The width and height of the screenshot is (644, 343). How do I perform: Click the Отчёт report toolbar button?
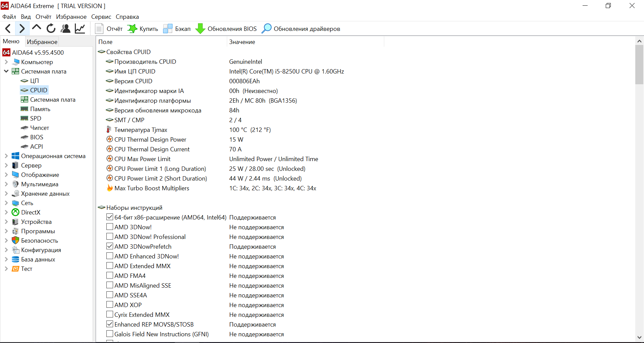pos(109,29)
